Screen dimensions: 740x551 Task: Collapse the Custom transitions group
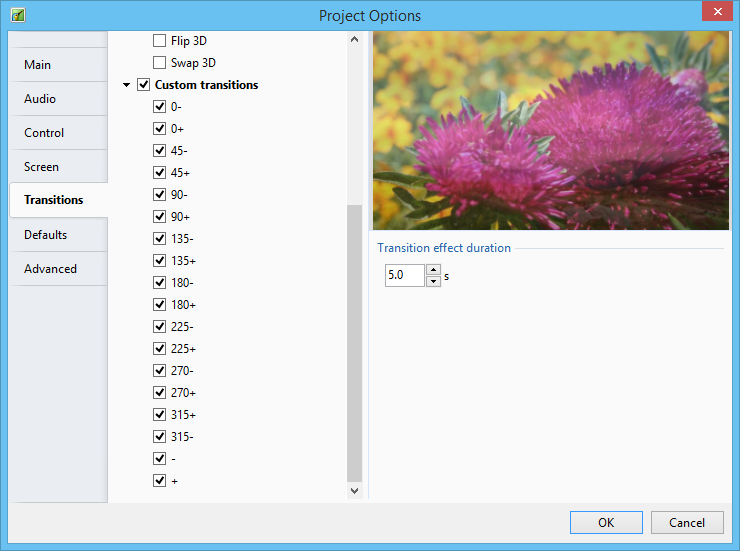(x=126, y=85)
